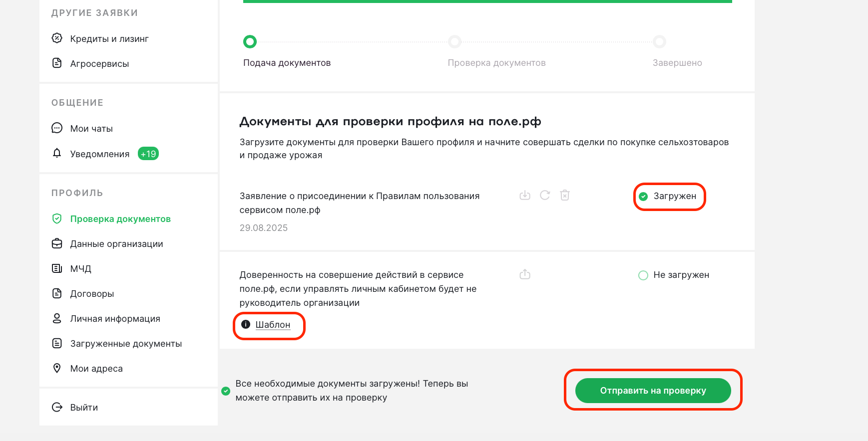Click the Кредиты и лизинг percent badge icon
Viewport: 868px width, 441px height.
pyautogui.click(x=57, y=38)
